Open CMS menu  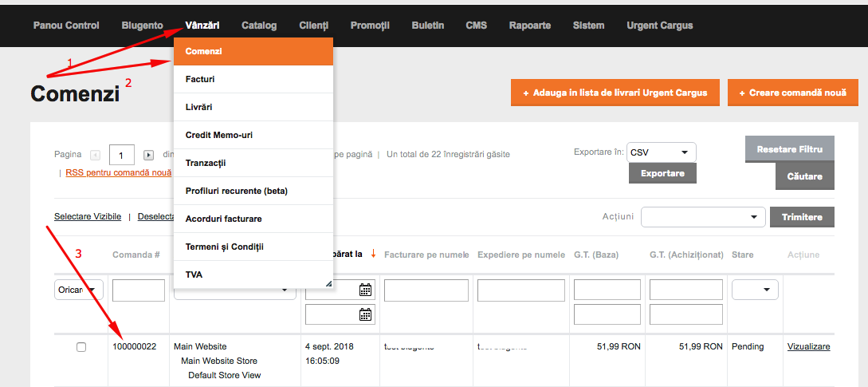[x=477, y=26]
